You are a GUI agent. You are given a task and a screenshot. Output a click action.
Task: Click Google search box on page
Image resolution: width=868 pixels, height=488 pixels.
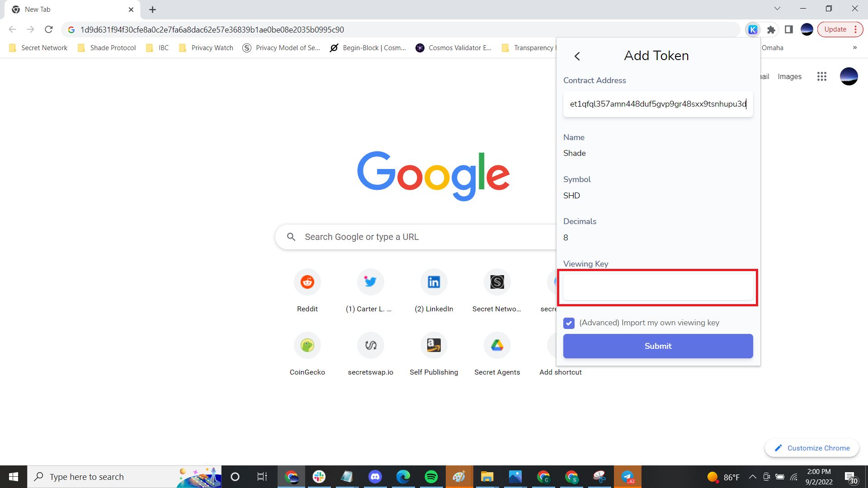point(416,237)
